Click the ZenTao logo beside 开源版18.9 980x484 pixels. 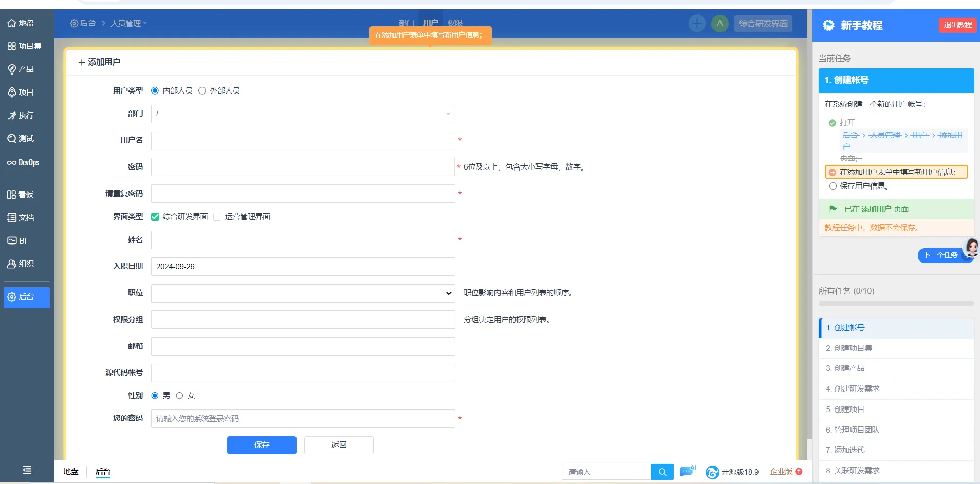(x=712, y=472)
